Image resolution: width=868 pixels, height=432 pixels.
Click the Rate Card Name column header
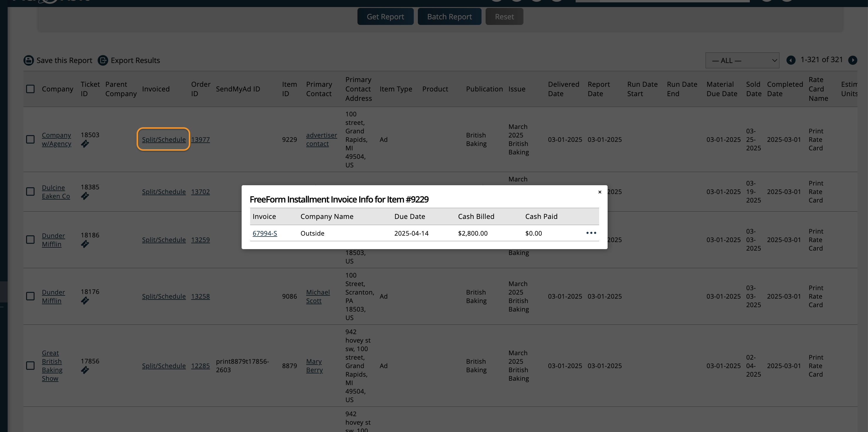[818, 89]
